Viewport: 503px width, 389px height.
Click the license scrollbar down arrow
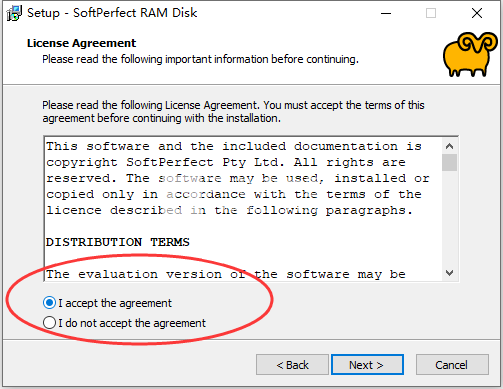449,273
